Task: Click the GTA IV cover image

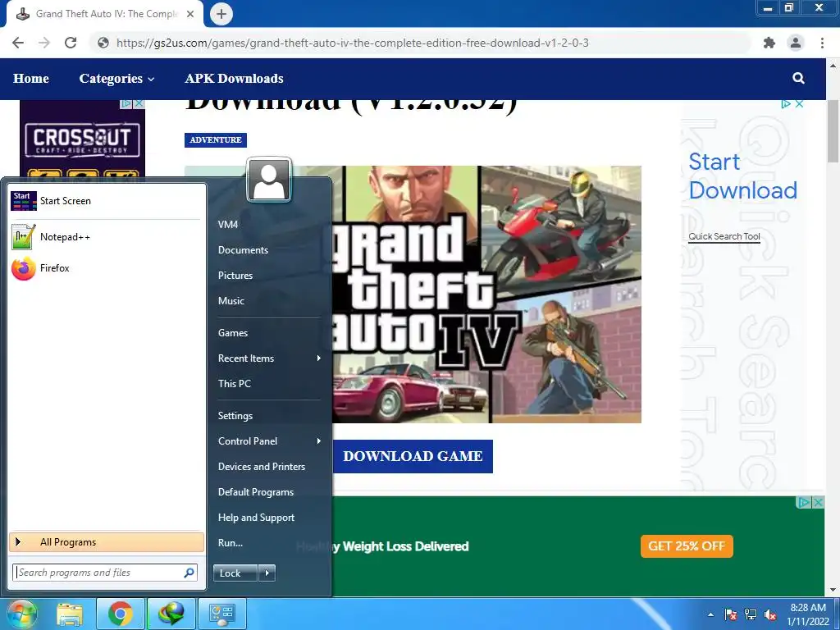Action: point(486,294)
